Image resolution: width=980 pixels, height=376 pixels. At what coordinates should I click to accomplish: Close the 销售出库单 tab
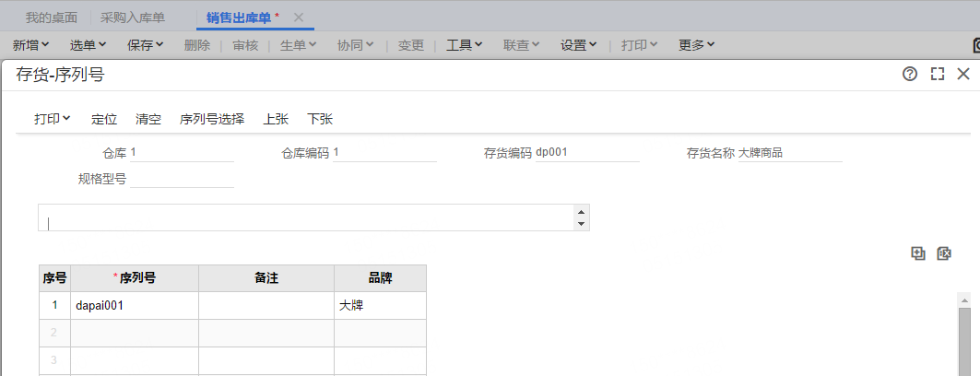(x=299, y=18)
